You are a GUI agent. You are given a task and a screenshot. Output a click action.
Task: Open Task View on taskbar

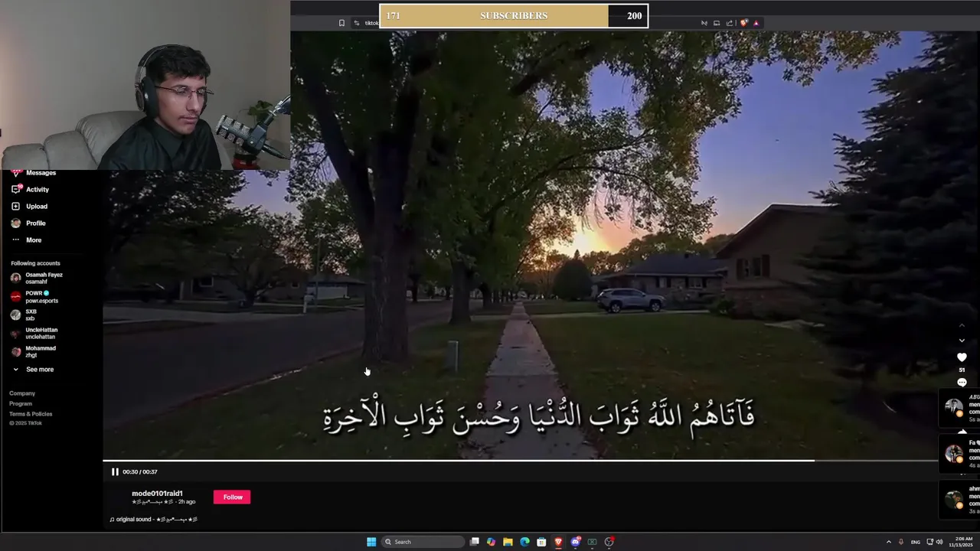click(475, 542)
